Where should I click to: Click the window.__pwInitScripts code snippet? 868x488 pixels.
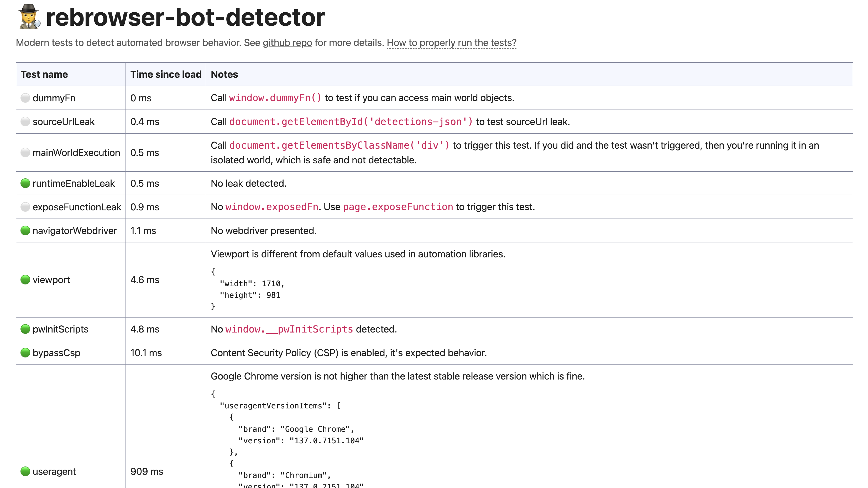[x=289, y=329]
